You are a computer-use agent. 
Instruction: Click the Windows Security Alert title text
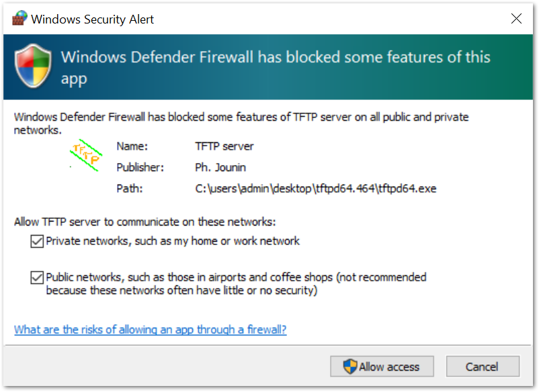(93, 19)
